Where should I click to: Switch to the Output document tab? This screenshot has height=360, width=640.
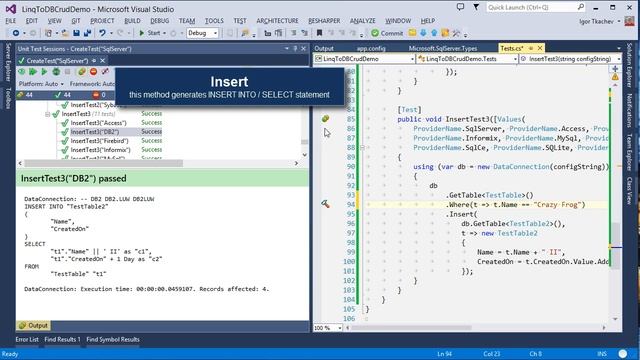point(324,48)
